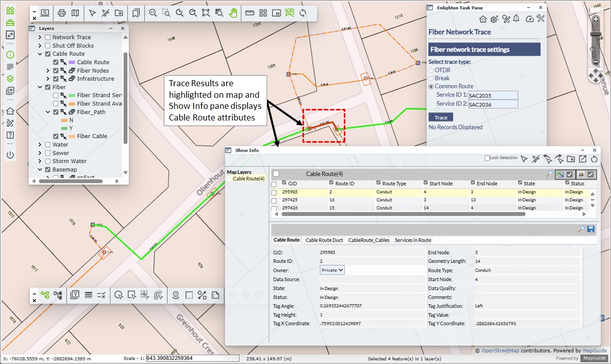Switch to the Cable Route Duct tab
611x364 pixels.
coord(324,240)
